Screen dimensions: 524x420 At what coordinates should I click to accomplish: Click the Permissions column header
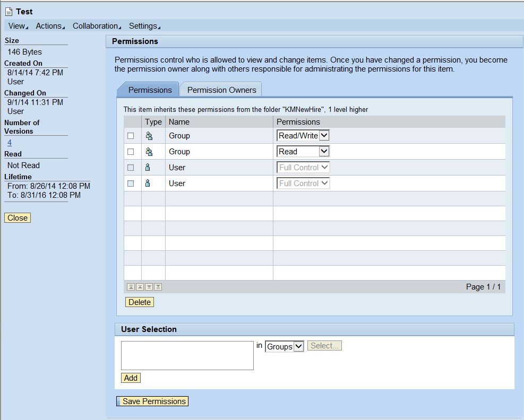(389, 122)
